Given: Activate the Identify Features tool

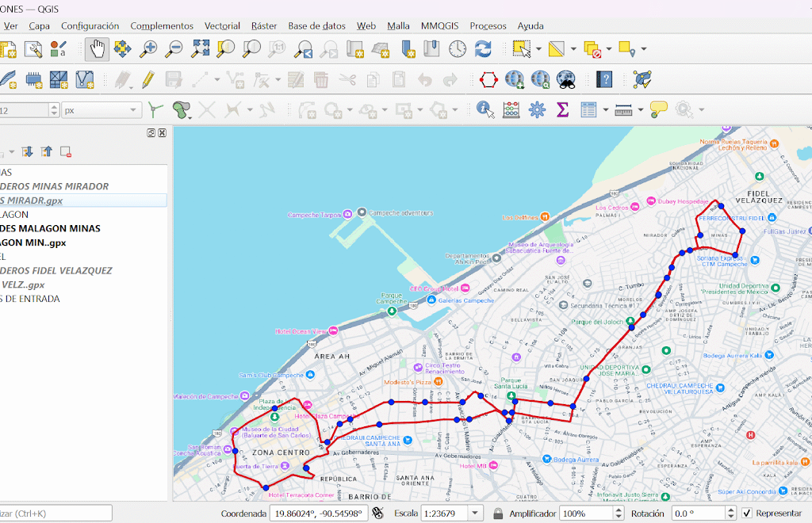Looking at the screenshot, I should pyautogui.click(x=485, y=109).
